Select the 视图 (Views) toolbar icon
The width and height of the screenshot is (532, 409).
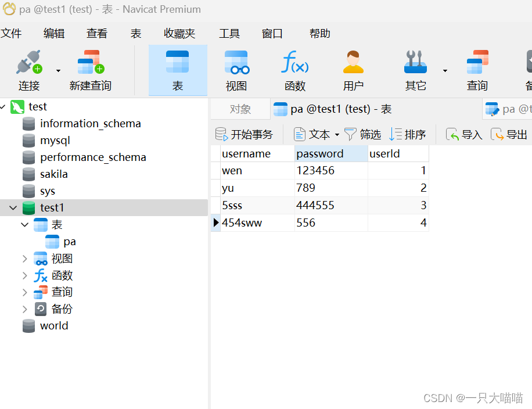coord(235,69)
